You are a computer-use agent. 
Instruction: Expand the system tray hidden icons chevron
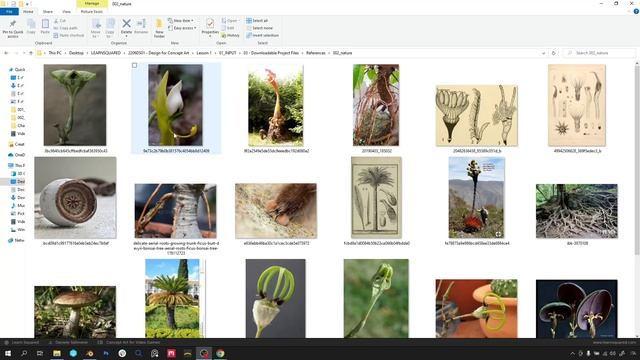pyautogui.click(x=572, y=353)
